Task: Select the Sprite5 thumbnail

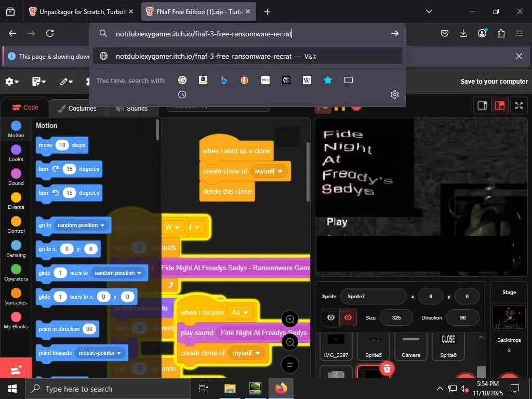Action: point(374,345)
